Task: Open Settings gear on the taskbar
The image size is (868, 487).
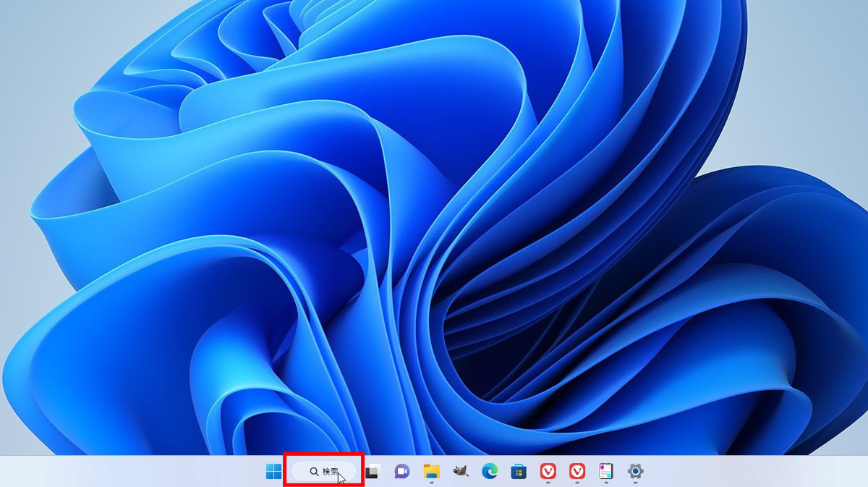Action: coord(635,472)
